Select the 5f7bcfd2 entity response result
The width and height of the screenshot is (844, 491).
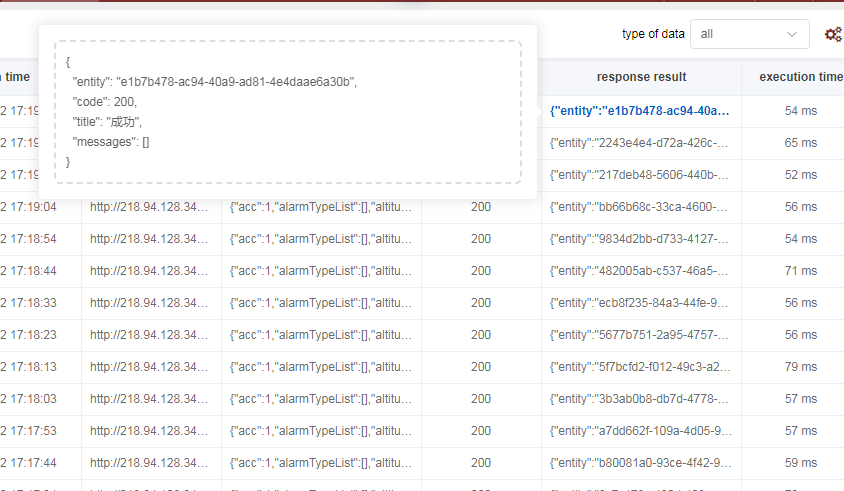point(640,367)
